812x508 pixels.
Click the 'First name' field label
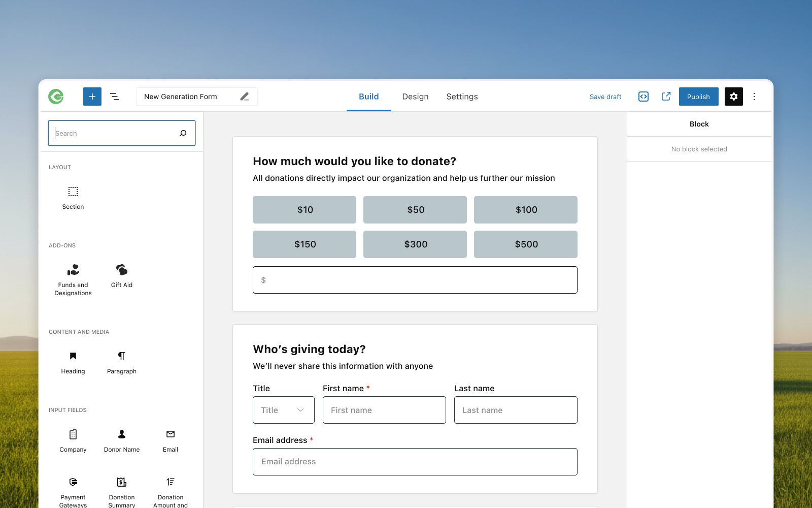tap(343, 389)
